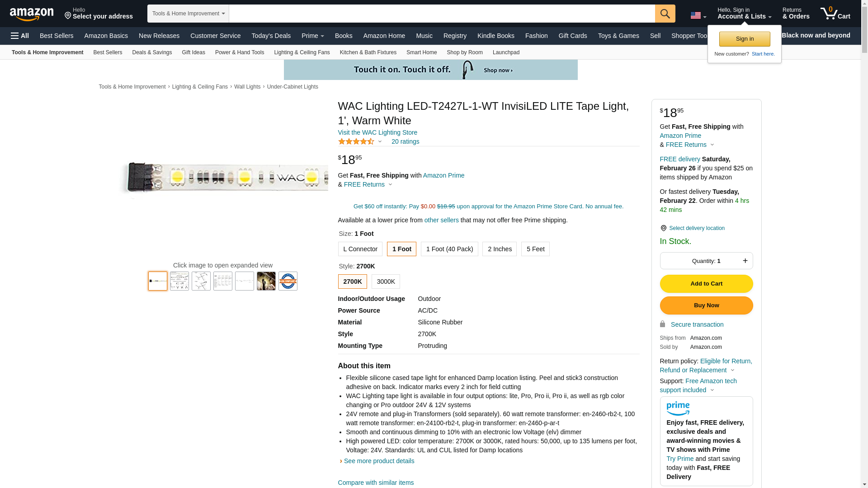Go to Lighting & Ceiling Fans subcategory
This screenshot has height=488, width=868.
coord(302,52)
